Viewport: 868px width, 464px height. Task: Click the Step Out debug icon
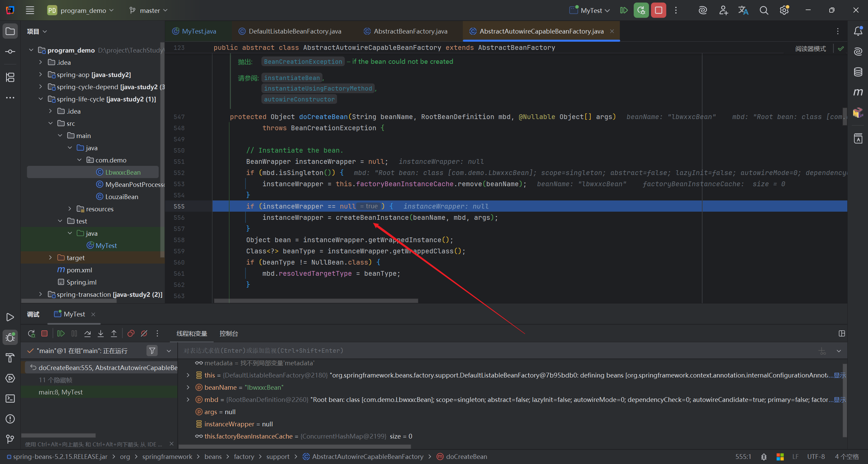click(x=114, y=333)
